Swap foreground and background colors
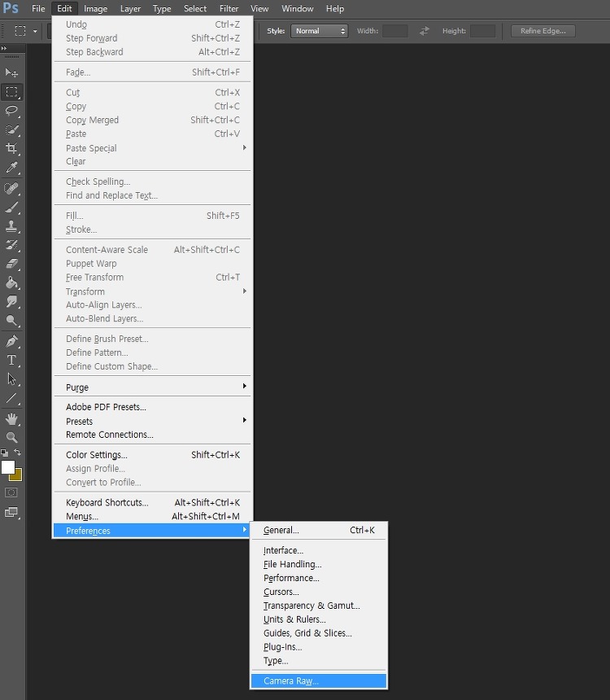610x700 pixels. [17, 453]
